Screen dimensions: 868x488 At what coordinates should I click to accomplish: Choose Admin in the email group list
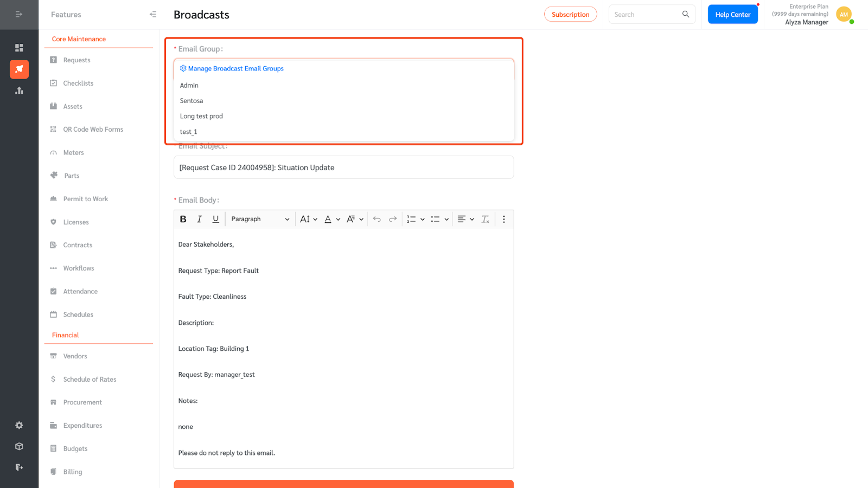click(x=189, y=86)
